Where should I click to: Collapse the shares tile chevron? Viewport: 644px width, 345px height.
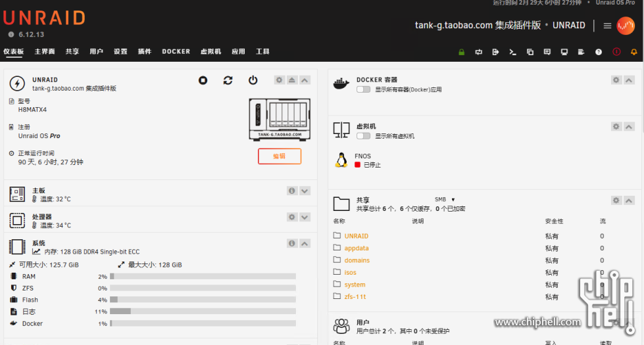click(629, 200)
